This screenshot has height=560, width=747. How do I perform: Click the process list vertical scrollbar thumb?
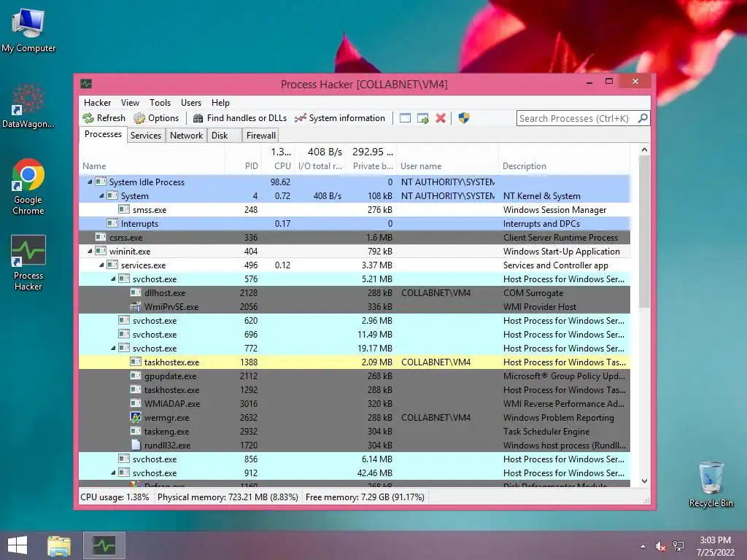point(644,231)
